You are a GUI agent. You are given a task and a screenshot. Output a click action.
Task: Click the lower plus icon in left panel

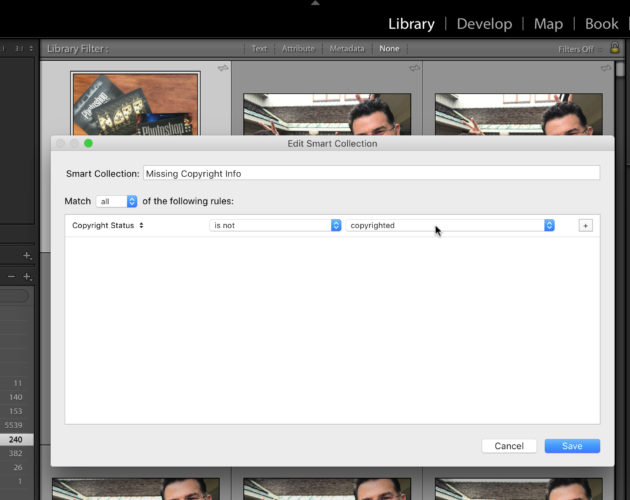(x=27, y=277)
